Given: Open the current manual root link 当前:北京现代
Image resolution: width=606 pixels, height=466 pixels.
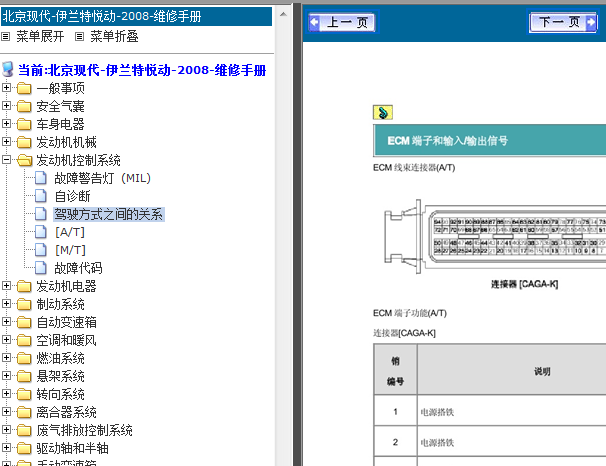Looking at the screenshot, I should point(142,70).
